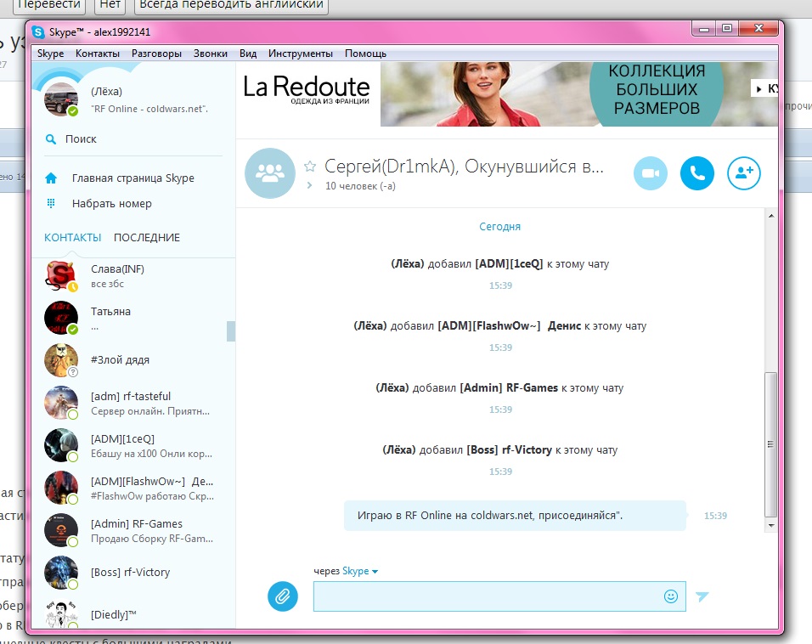Click the search magnifier icon
This screenshot has height=644, width=812.
[51, 138]
